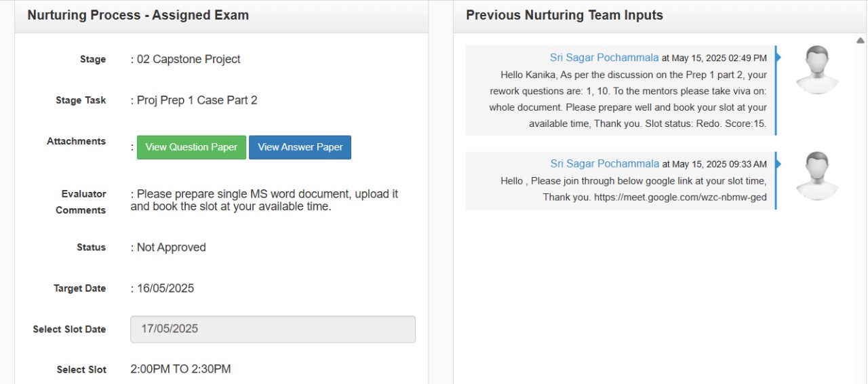Open the View Answer Paper attachment

300,147
